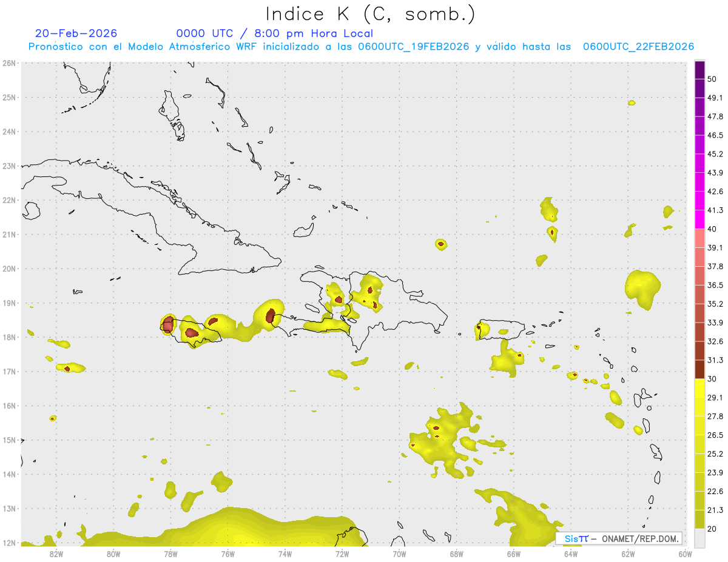Screen dimensions: 728x562
Task: Pick the bright yellow swatch between 29.1 and 30
Action: tap(699, 389)
